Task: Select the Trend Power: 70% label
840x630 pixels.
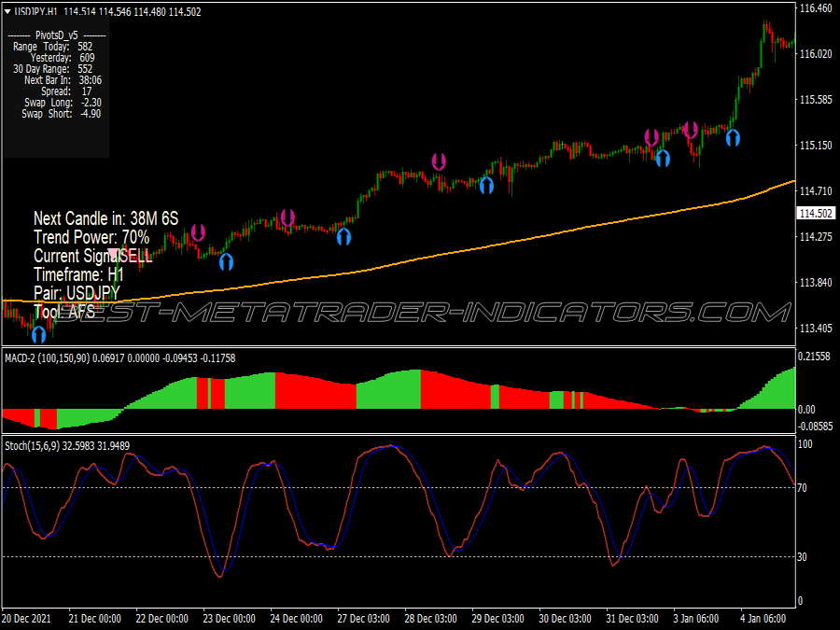Action: (91, 237)
